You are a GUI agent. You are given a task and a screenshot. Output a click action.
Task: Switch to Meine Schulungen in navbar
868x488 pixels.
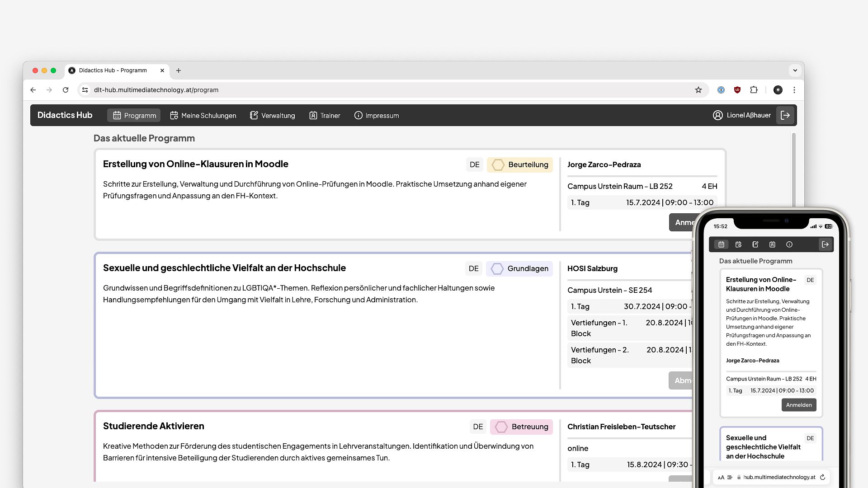[x=203, y=116]
